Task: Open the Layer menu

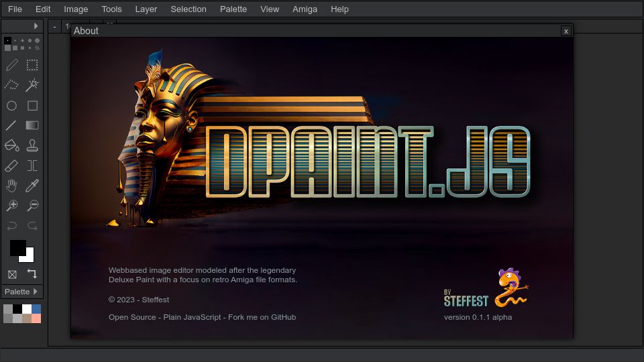Action: tap(146, 9)
